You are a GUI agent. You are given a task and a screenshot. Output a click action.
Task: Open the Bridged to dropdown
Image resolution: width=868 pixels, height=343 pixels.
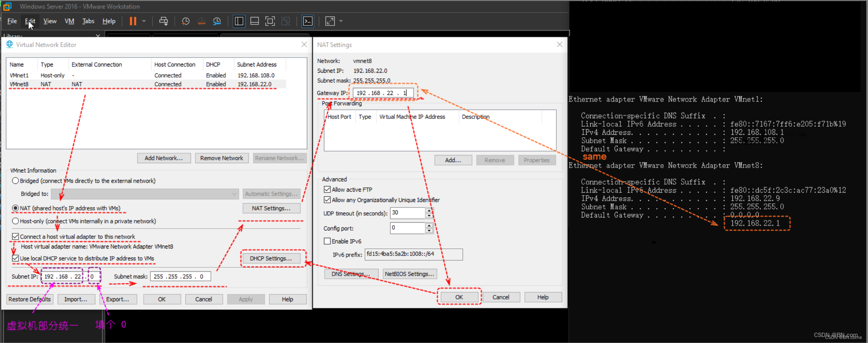pyautogui.click(x=145, y=194)
